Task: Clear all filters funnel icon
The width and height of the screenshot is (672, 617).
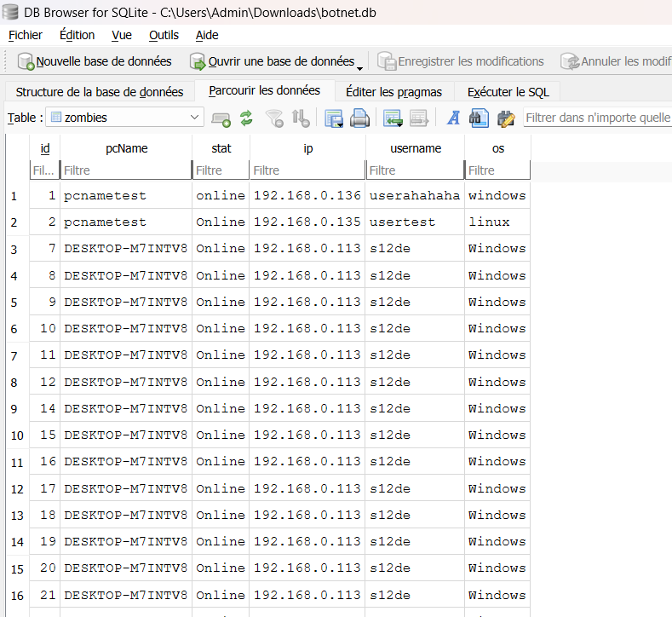Action: point(274,118)
